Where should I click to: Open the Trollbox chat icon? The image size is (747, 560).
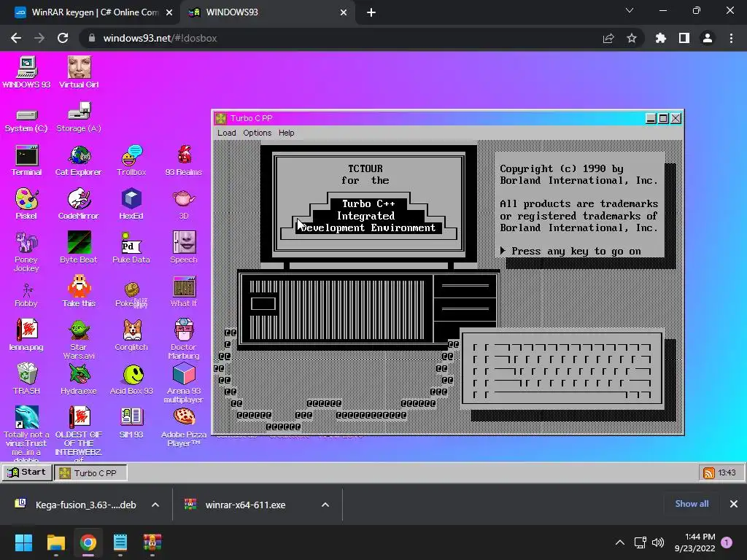(131, 161)
